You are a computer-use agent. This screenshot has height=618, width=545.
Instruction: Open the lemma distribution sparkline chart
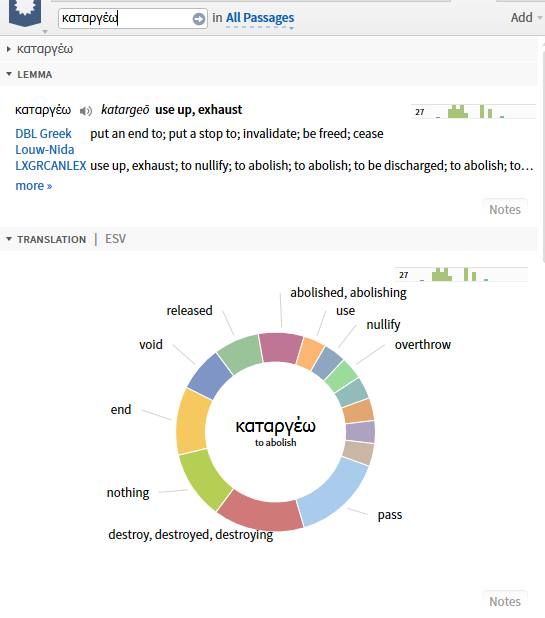(x=473, y=112)
